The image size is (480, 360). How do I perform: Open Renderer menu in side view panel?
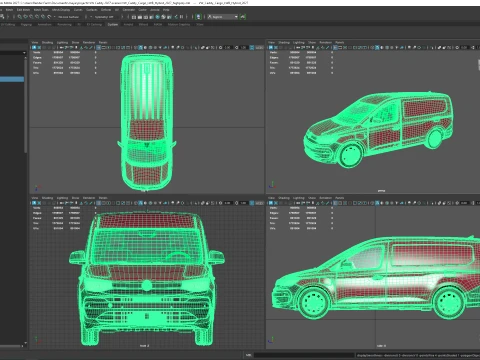click(326, 198)
